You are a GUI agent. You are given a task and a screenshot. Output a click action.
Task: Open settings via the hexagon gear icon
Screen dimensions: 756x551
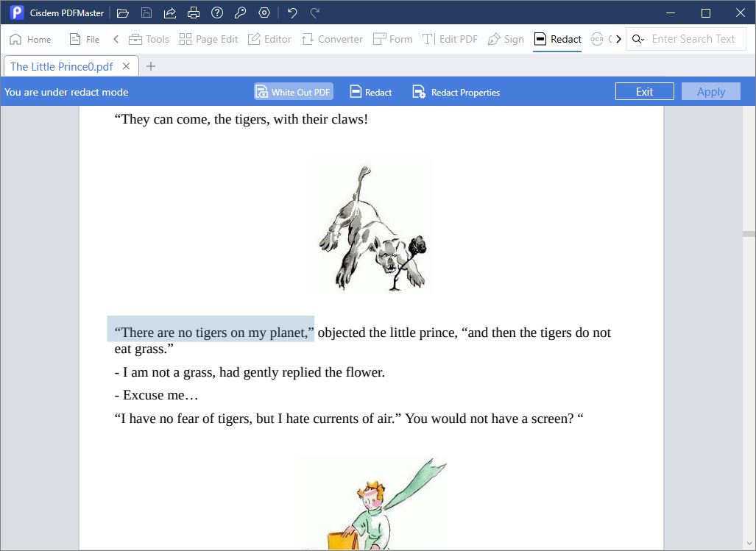(x=264, y=13)
